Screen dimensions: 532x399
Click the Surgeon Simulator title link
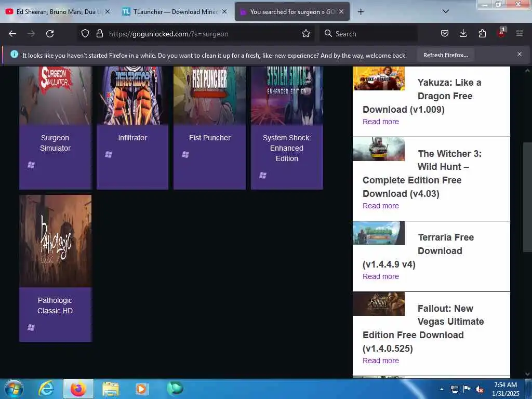55,143
